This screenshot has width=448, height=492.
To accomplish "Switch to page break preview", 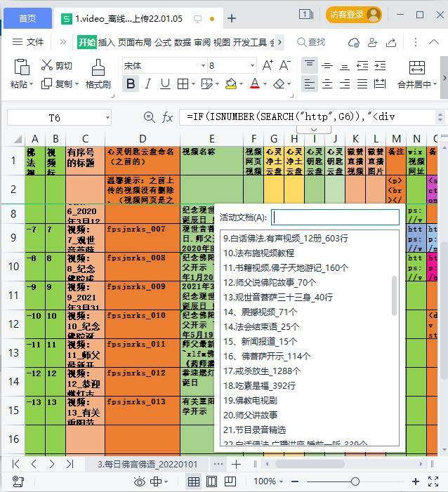I will click(x=230, y=481).
